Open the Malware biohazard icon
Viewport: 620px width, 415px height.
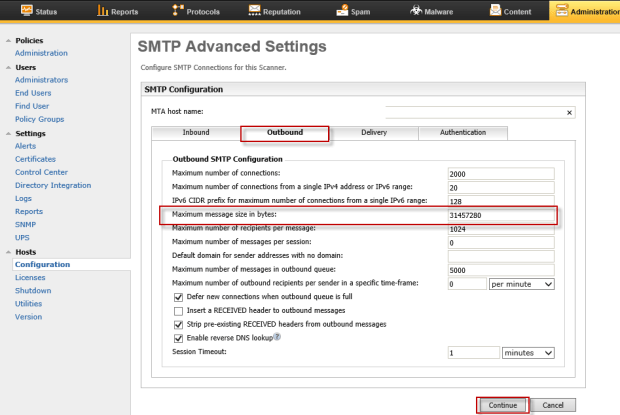tap(418, 11)
